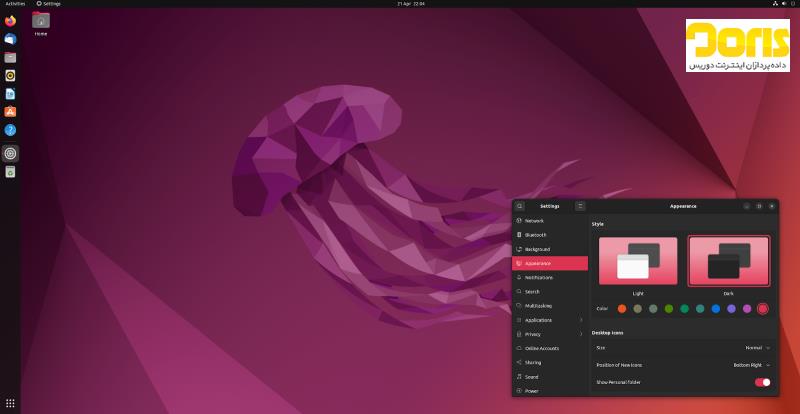
Task: Select the Home folder desktop icon
Action: [41, 23]
